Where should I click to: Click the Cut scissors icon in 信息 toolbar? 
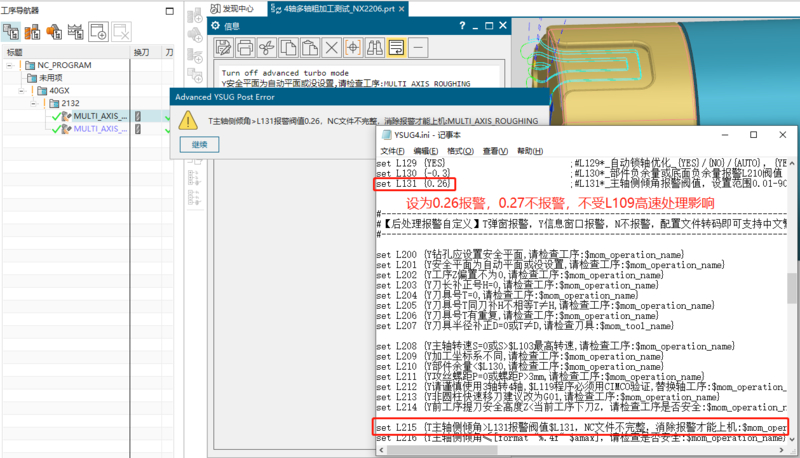click(267, 47)
